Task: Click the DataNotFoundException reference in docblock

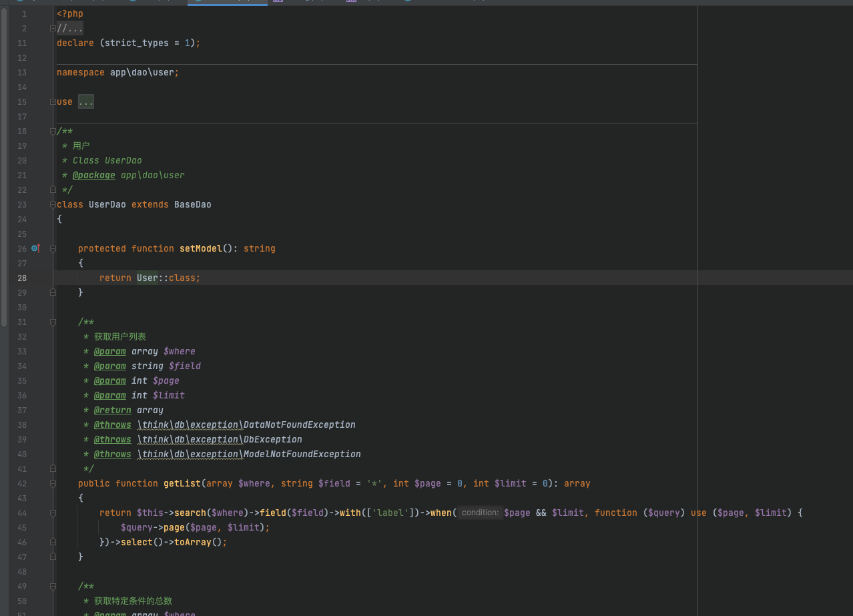Action: pos(299,424)
